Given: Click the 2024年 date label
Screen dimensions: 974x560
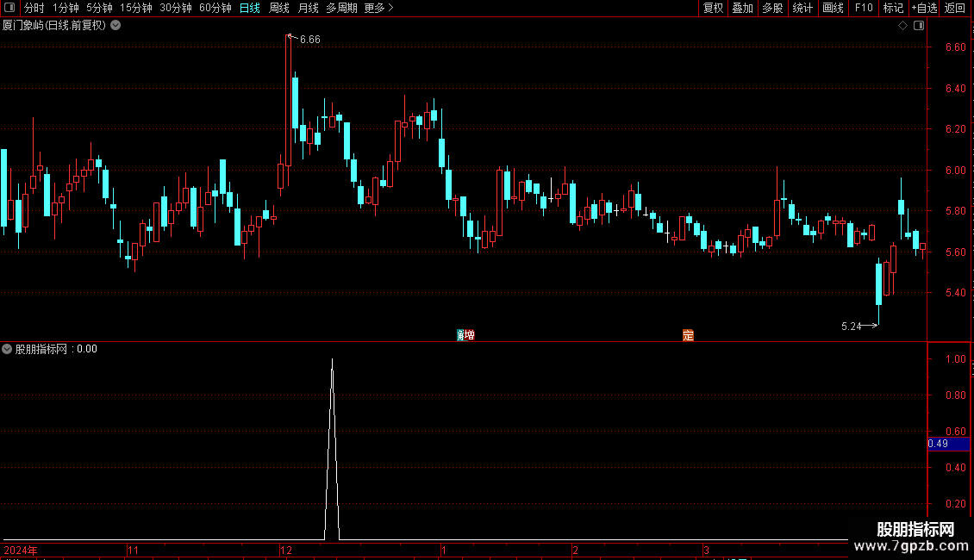Looking at the screenshot, I should click(x=21, y=550).
